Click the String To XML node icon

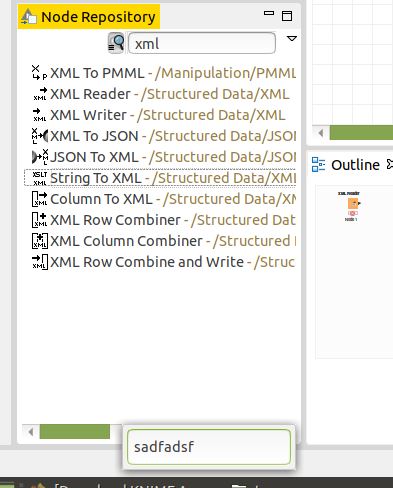40,178
